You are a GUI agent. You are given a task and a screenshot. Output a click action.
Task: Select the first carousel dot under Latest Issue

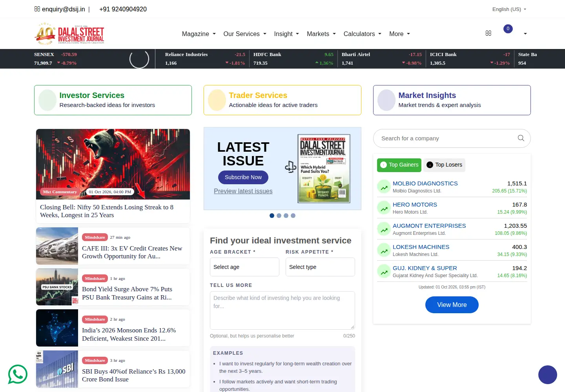tap(272, 216)
